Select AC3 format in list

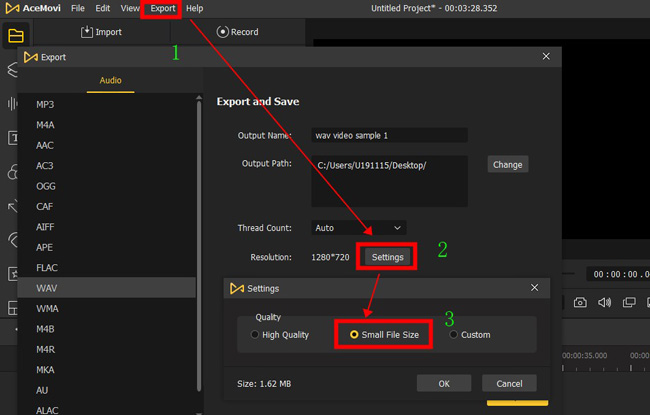107,166
